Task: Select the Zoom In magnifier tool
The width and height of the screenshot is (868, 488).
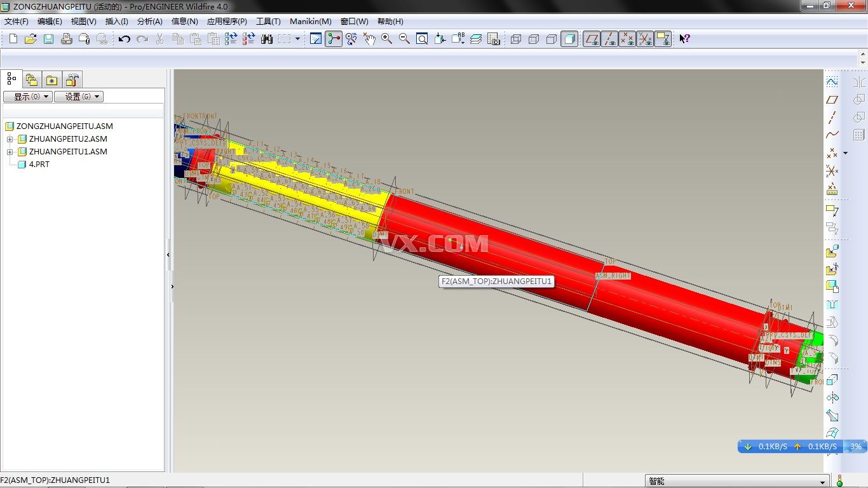Action: 386,39
